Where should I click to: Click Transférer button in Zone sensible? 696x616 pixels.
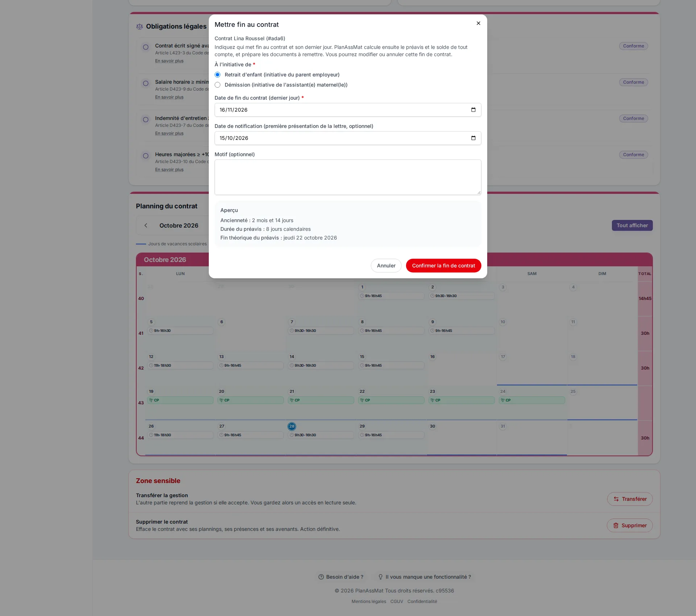coord(630,499)
